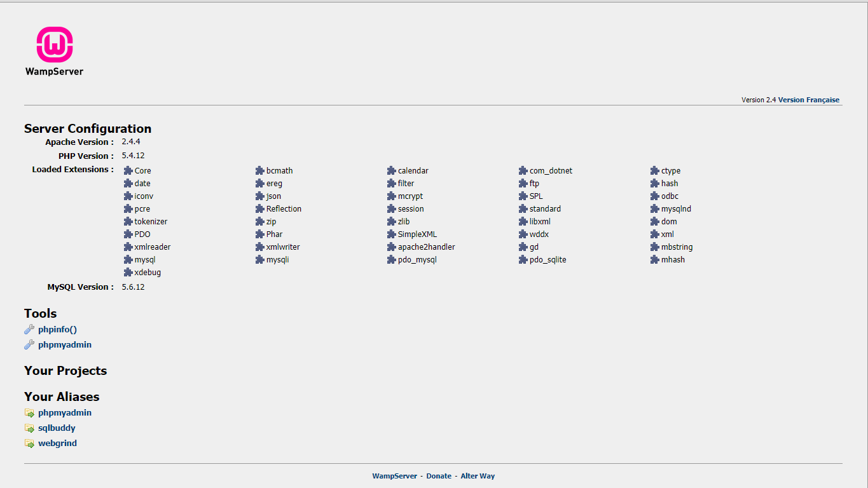
Task: Click the puzzle icon beside ctype
Action: 655,171
